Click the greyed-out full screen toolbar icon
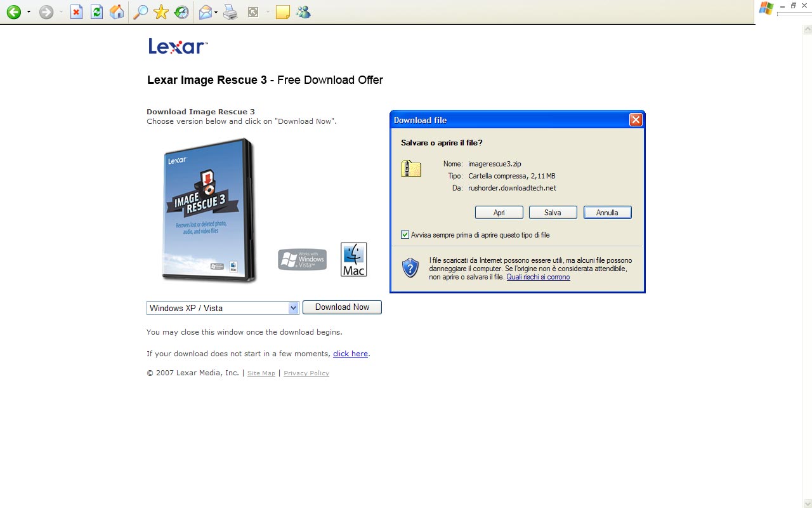The width and height of the screenshot is (812, 508). coord(253,12)
